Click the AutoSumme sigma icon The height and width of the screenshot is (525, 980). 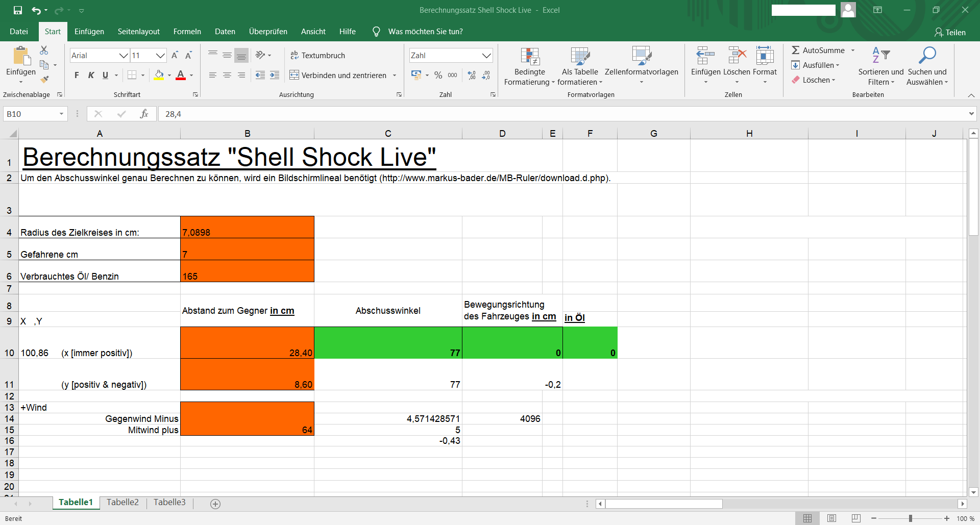point(795,50)
